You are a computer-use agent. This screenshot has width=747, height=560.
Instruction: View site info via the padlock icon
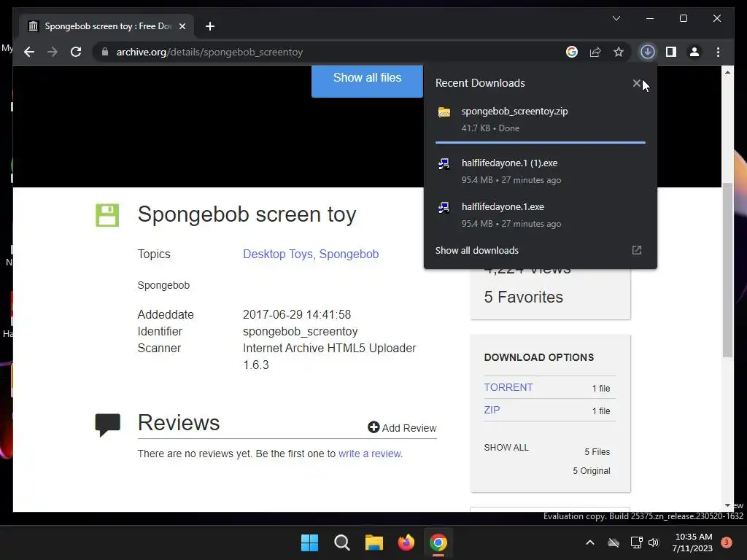pyautogui.click(x=105, y=52)
